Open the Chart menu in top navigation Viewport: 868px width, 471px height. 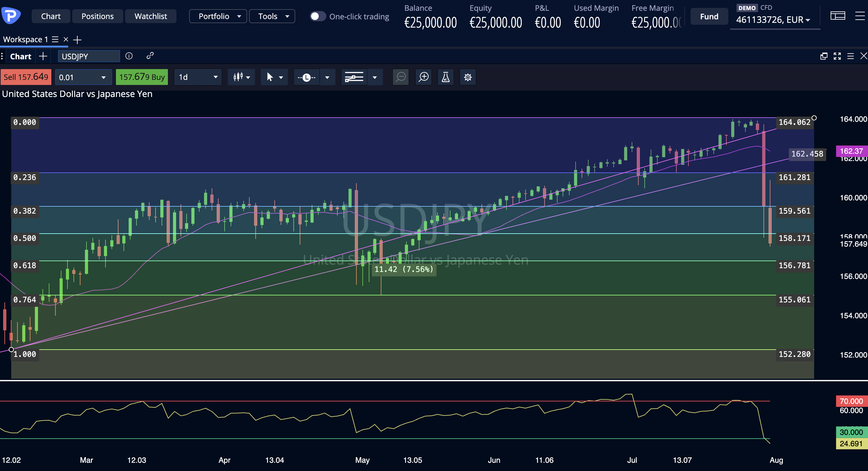pos(51,16)
